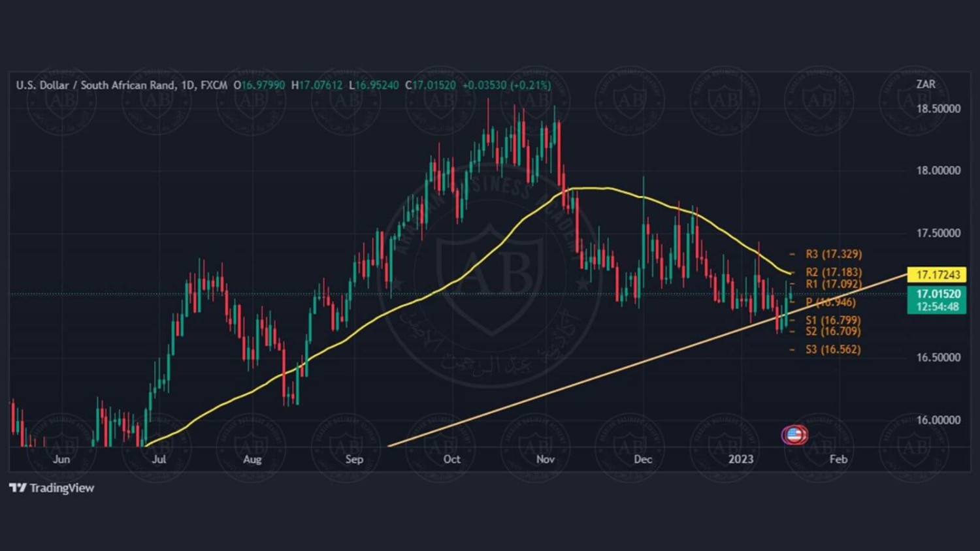The width and height of the screenshot is (980, 551).
Task: Select the R1 (17.092) pivot label
Action: 834,284
